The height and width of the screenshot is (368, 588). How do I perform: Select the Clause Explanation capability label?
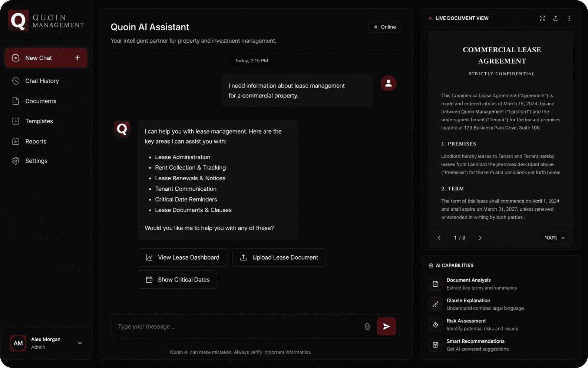468,300
